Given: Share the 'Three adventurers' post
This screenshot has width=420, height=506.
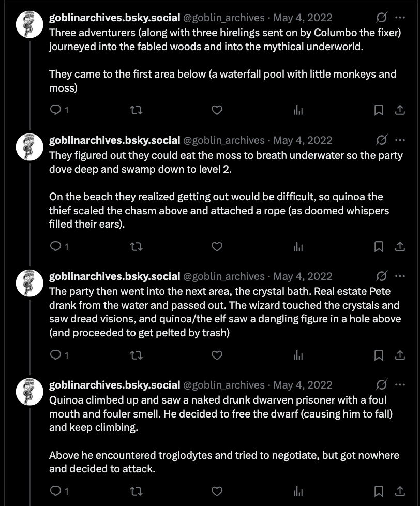Looking at the screenshot, I should [400, 110].
